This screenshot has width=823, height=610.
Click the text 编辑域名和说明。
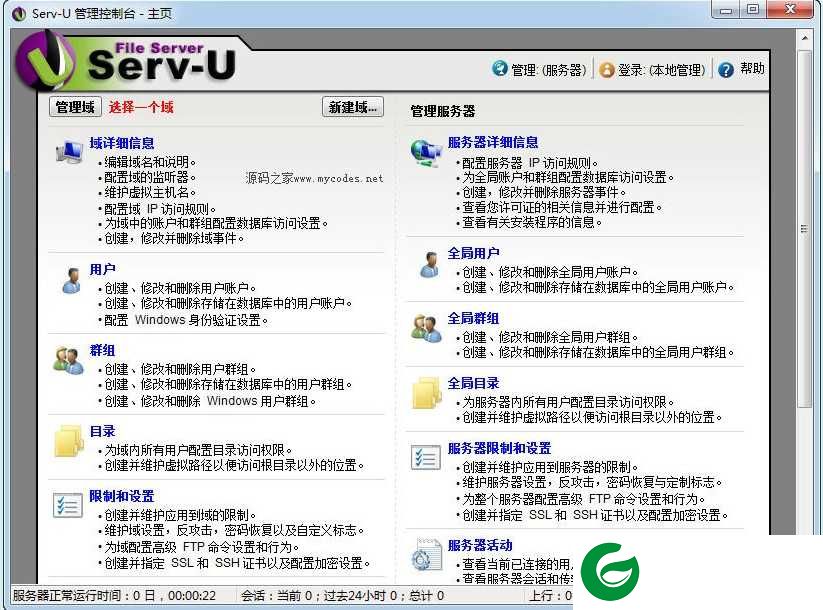coord(150,162)
